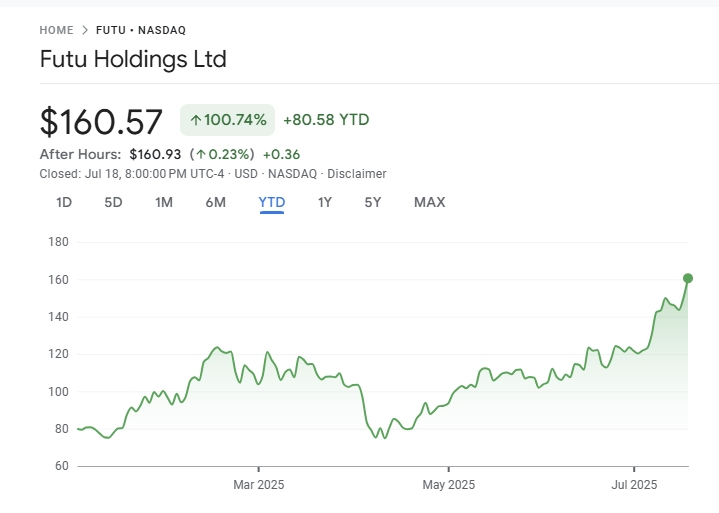
Task: Click the 60 y-axis label
Action: pyautogui.click(x=61, y=466)
